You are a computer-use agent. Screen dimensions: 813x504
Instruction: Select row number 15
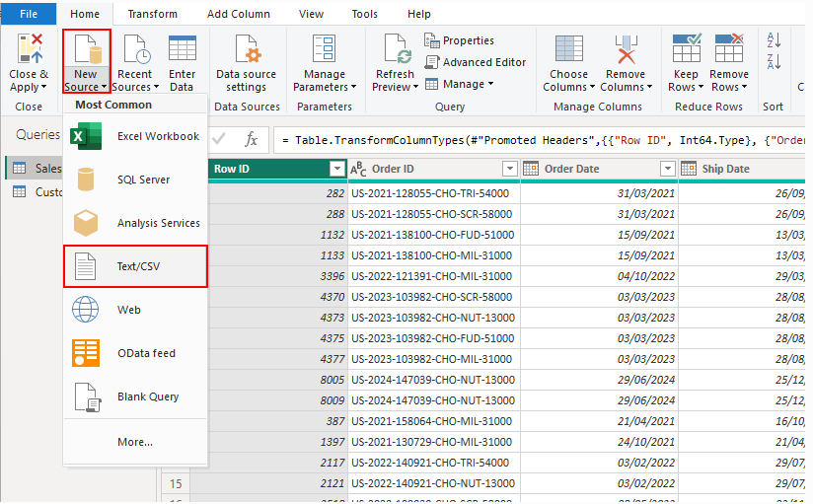click(x=176, y=483)
